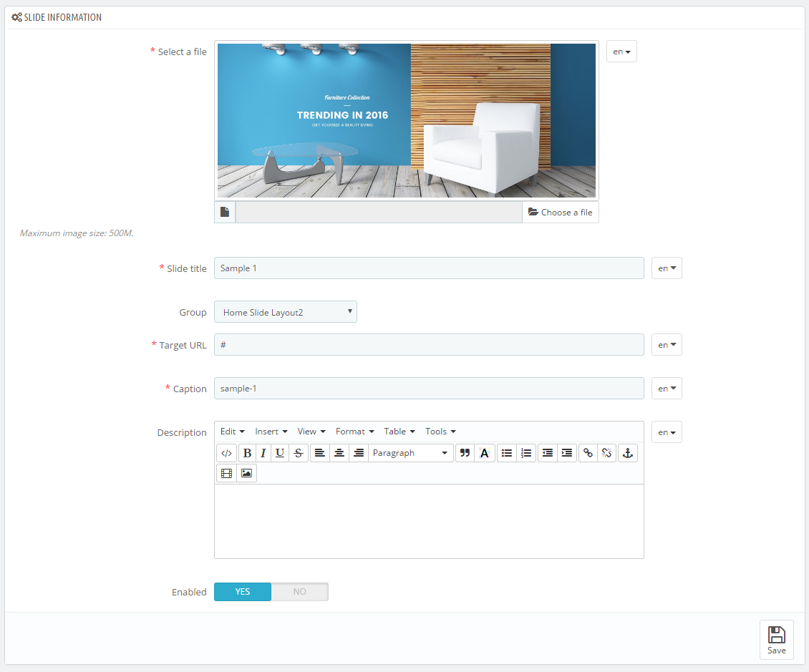Open the source code editor icon
Screen dimensions: 809x672
(226, 453)
